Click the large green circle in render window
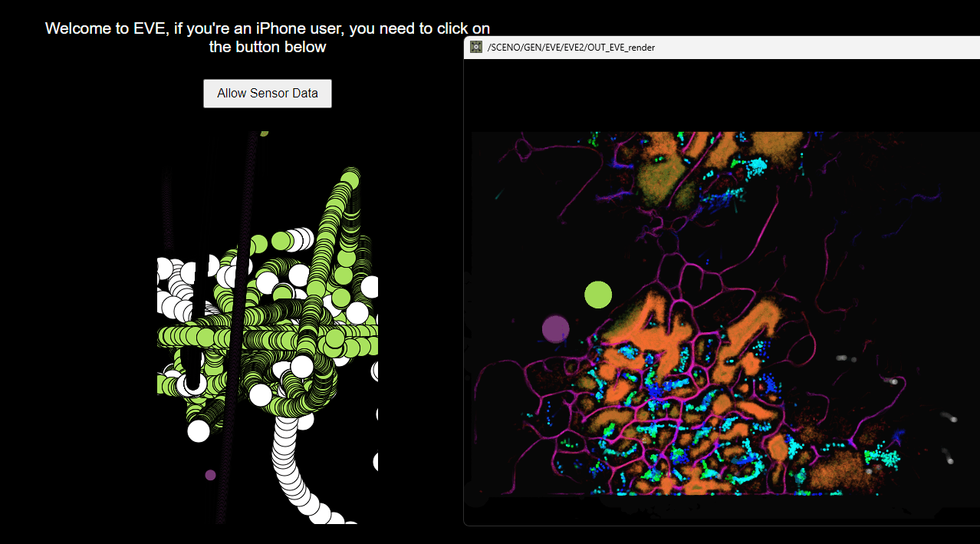The width and height of the screenshot is (980, 544). coord(598,295)
